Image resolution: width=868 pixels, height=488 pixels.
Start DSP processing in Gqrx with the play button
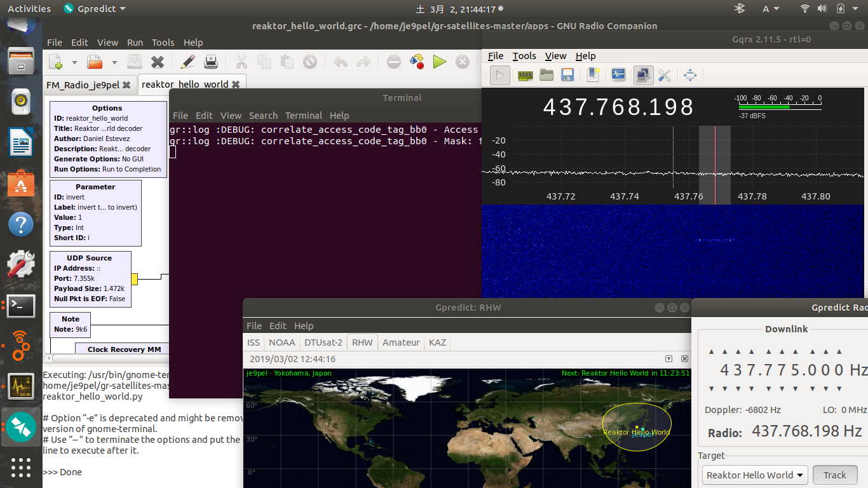[500, 76]
